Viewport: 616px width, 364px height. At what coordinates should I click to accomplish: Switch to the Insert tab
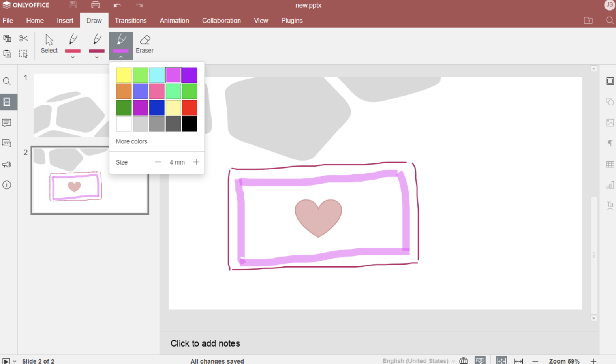pos(65,21)
